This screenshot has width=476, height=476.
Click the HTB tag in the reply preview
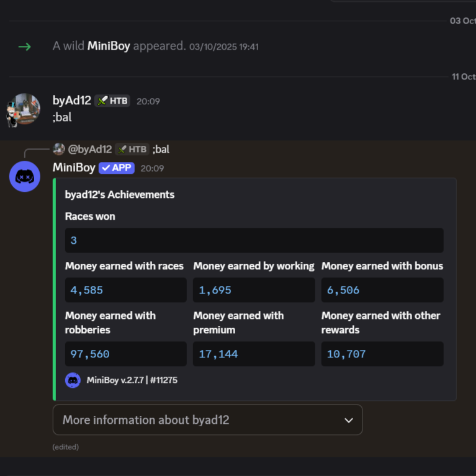click(x=132, y=149)
